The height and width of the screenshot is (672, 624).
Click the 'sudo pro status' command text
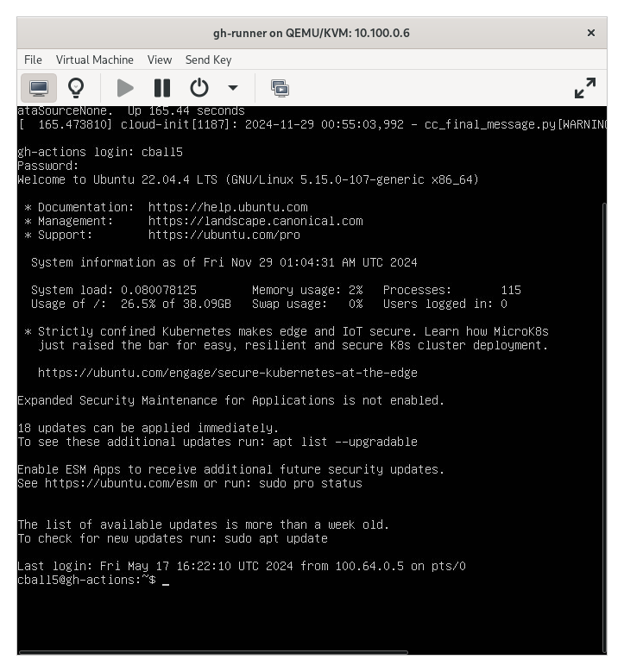[x=311, y=483]
